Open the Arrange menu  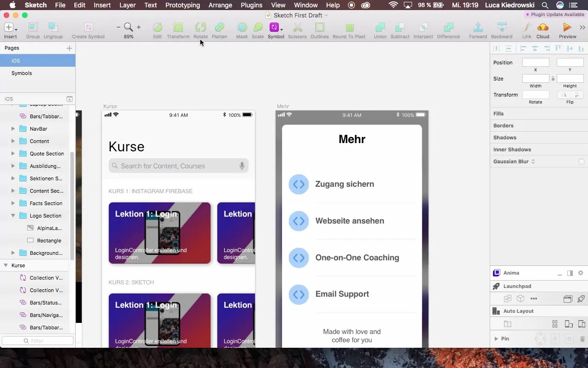pyautogui.click(x=220, y=5)
